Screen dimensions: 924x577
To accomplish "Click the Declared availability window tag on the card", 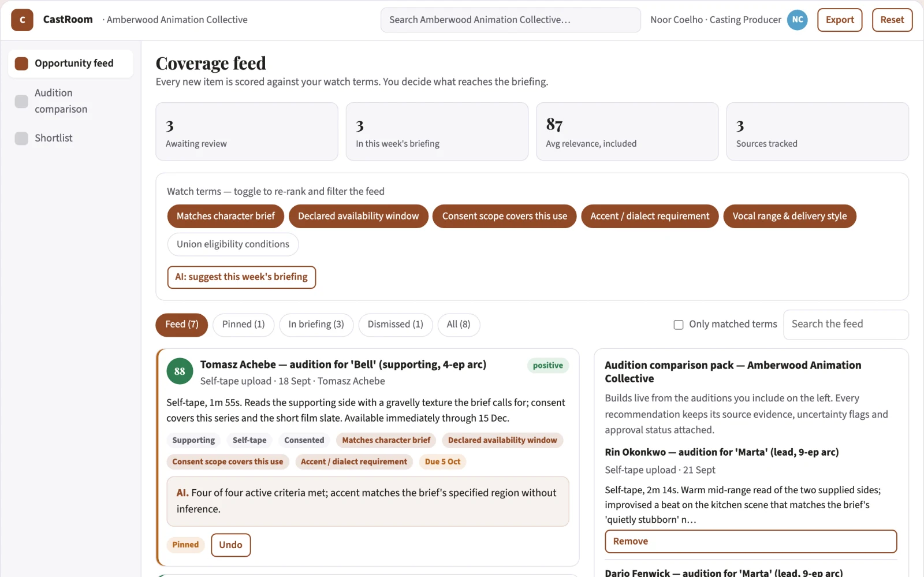I will point(502,440).
